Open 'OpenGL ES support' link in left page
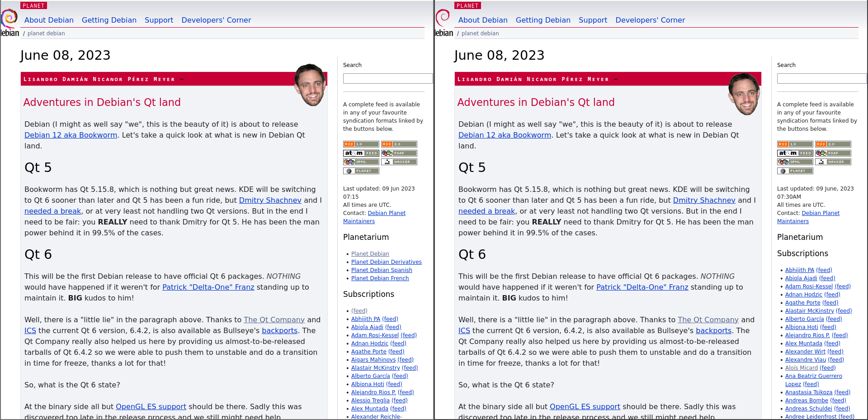The width and height of the screenshot is (868, 420). 151,406
